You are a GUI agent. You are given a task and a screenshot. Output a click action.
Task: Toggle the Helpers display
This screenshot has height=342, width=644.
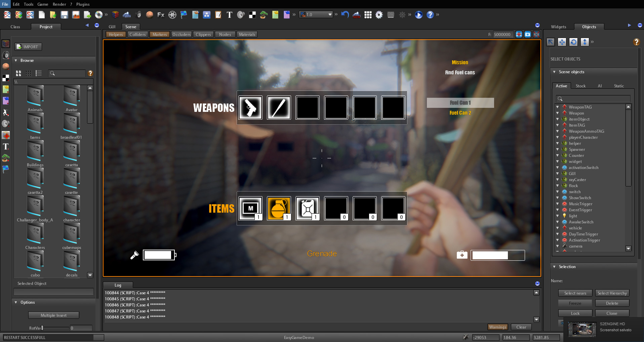pyautogui.click(x=116, y=34)
